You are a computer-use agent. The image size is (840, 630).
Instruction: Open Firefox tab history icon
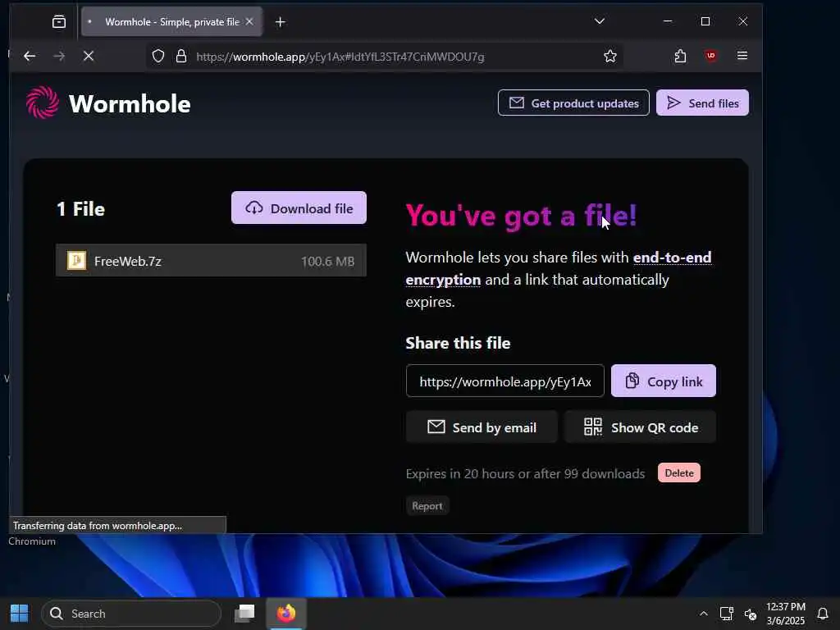pyautogui.click(x=59, y=21)
